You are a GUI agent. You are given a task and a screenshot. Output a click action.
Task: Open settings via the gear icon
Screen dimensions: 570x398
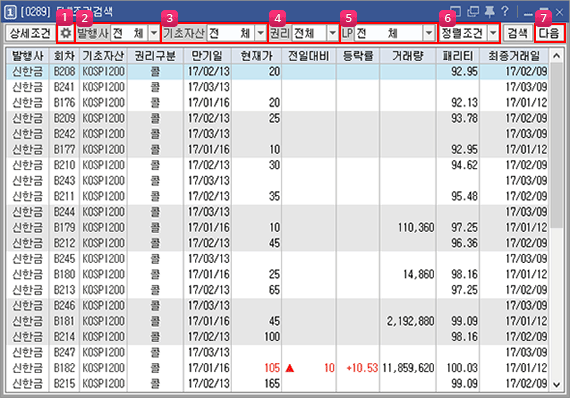coord(65,33)
